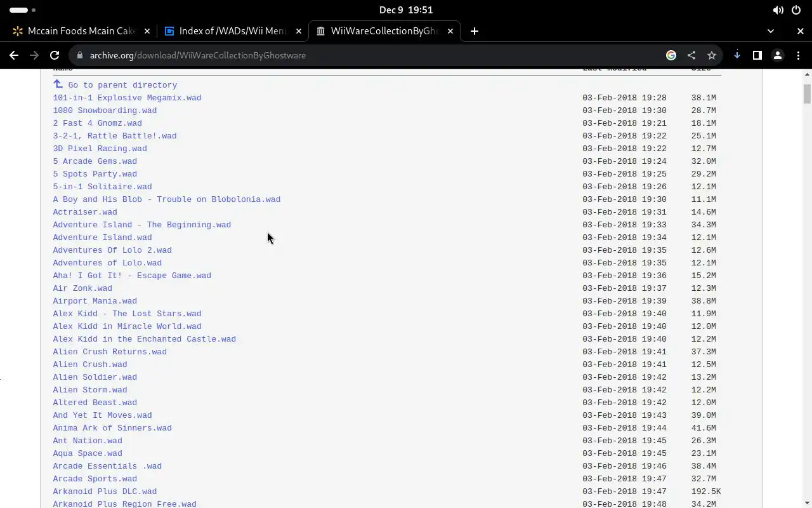This screenshot has width=812, height=508.
Task: Click the Google icon in address bar
Action: tap(671, 55)
